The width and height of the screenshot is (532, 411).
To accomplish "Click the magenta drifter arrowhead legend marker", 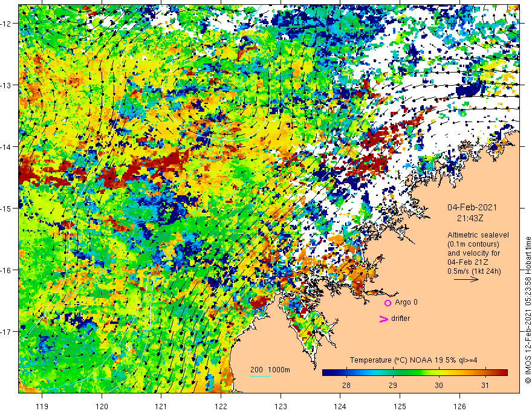I will coord(384,319).
